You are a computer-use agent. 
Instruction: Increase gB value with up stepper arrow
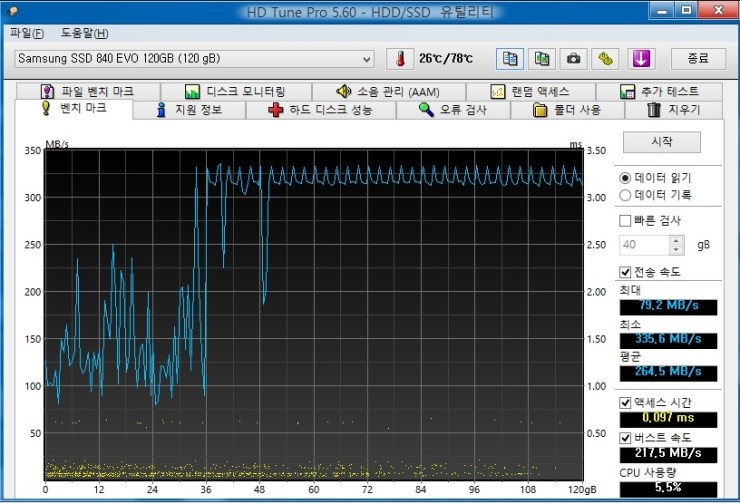click(x=676, y=240)
